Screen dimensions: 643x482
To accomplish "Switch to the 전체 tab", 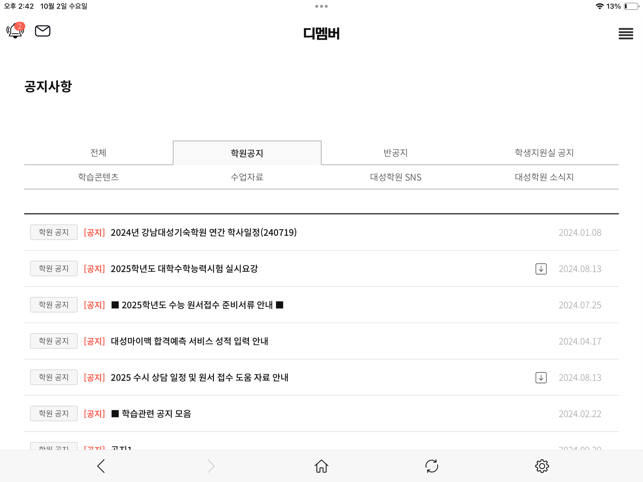I will (x=98, y=153).
